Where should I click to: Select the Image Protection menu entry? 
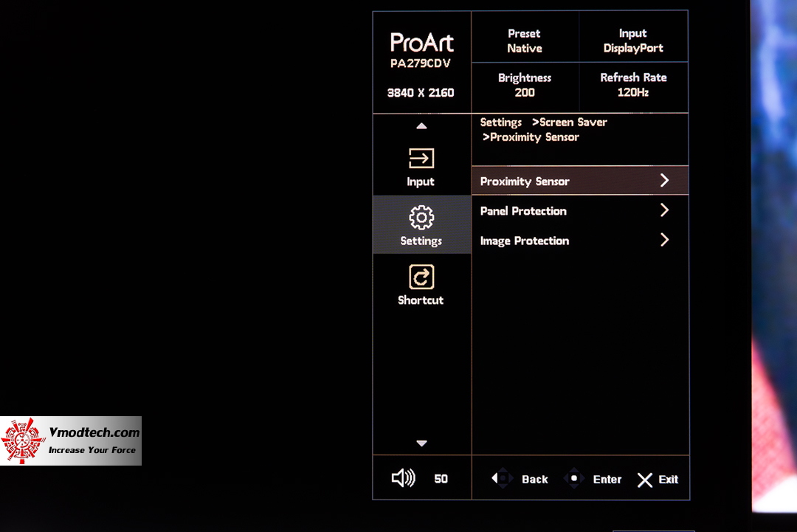coord(580,241)
